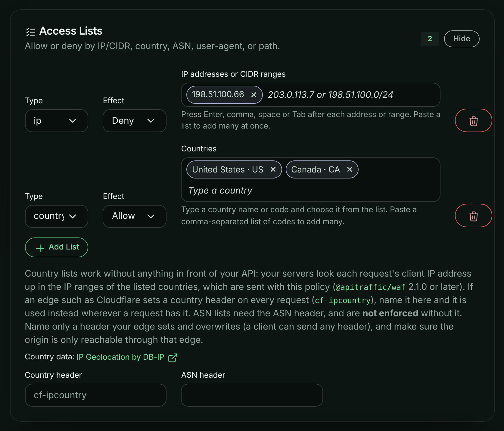This screenshot has height=431, width=504.
Task: Remove the United States · US chip
Action: (x=273, y=169)
